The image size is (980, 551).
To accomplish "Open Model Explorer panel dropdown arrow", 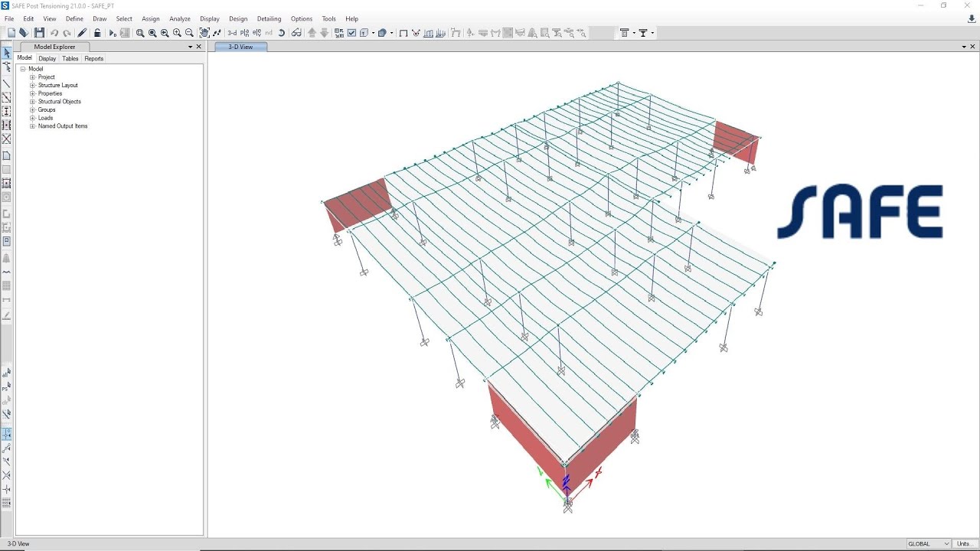I will [x=190, y=47].
